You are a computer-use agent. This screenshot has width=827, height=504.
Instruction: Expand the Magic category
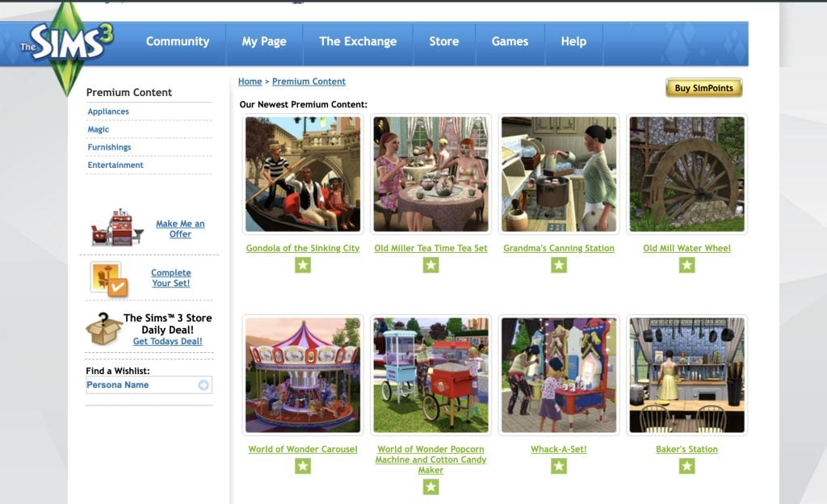tap(99, 129)
